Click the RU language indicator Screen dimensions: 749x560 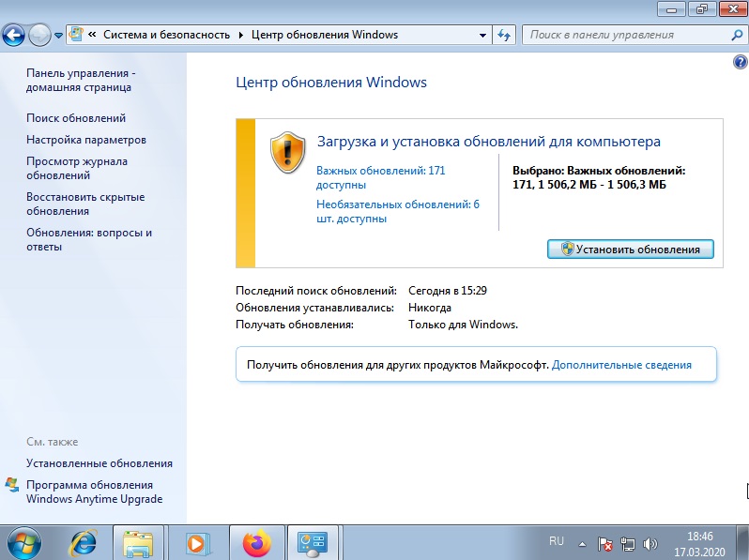click(x=556, y=541)
